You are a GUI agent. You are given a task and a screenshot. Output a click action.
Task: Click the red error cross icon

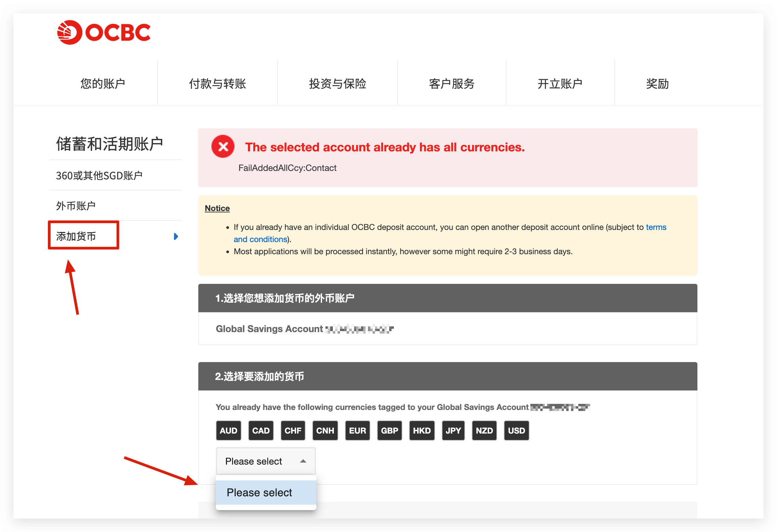[223, 146]
